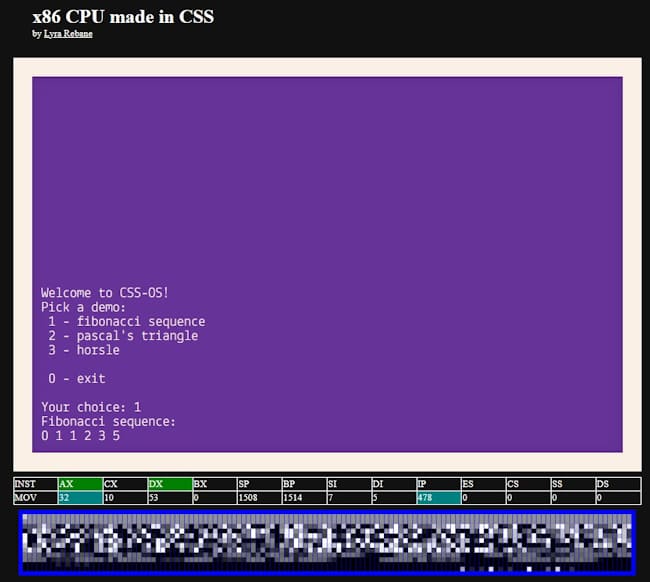Viewport: 650px width, 582px height.
Task: Click the 'Fibonacci sequence:' output line
Action: (x=108, y=422)
